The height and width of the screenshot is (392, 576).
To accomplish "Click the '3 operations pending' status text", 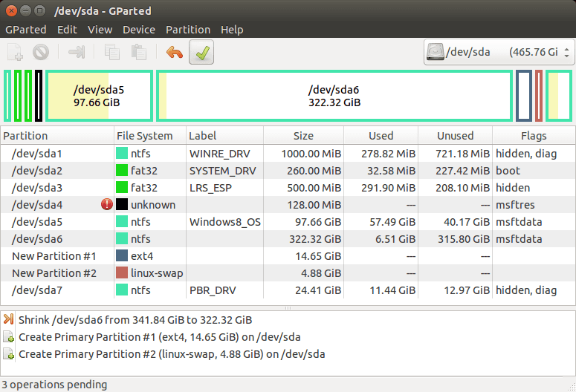I will (54, 385).
